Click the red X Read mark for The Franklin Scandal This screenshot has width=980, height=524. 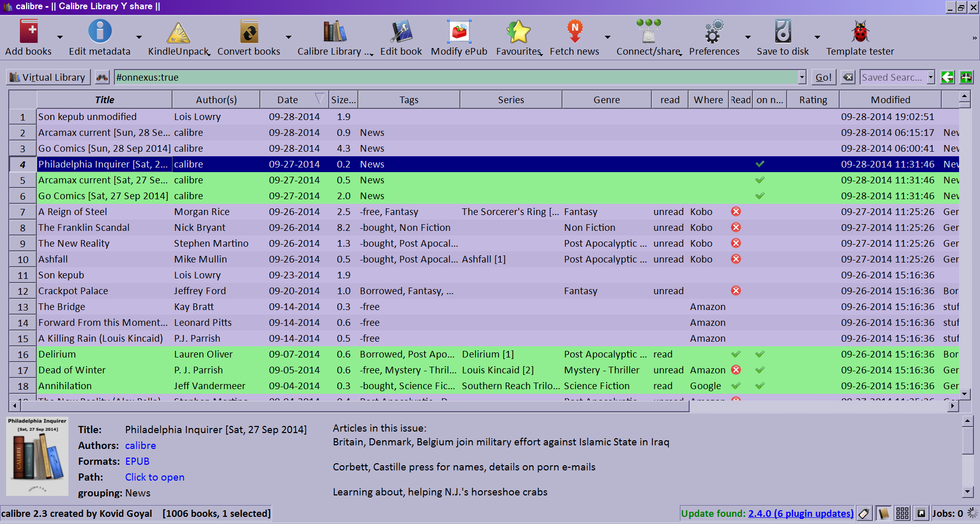(x=736, y=227)
